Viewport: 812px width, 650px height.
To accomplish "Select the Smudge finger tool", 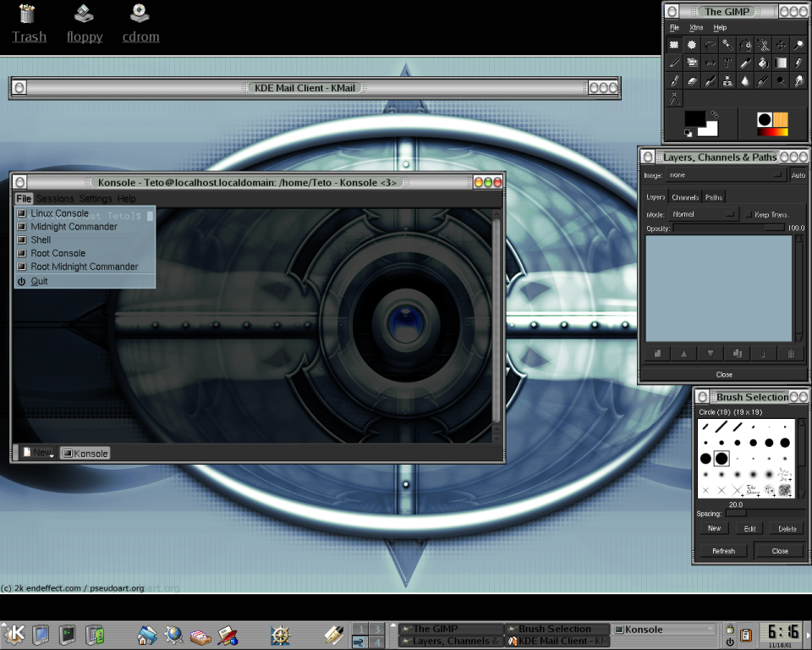I will pyautogui.click(x=798, y=81).
